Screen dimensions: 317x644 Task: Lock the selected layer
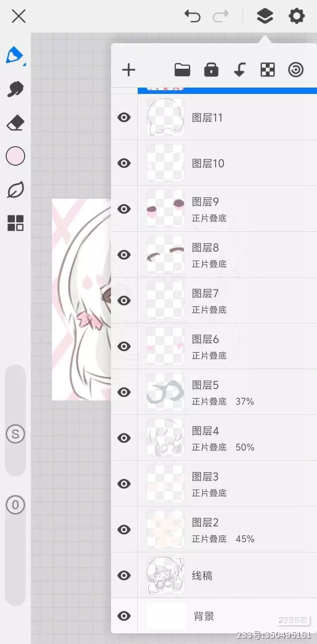click(x=211, y=70)
